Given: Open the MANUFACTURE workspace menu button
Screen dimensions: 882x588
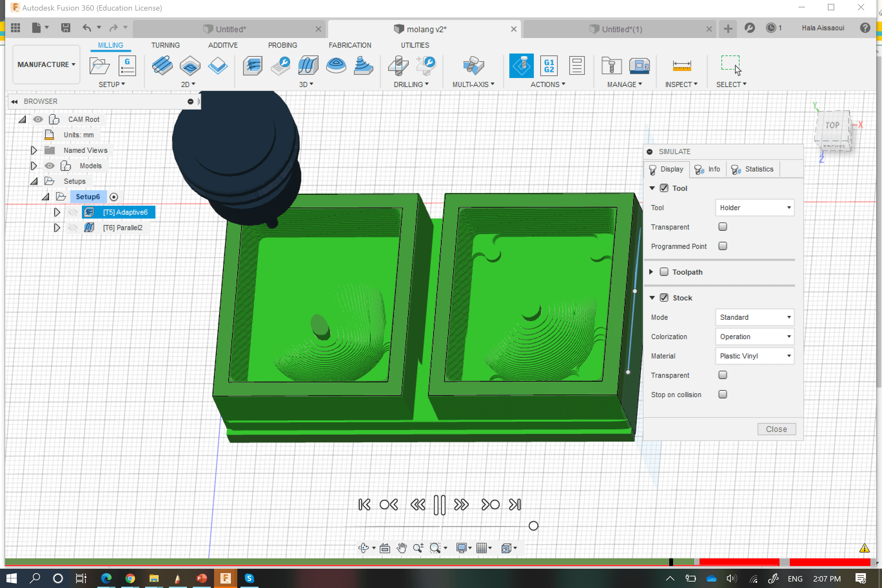Looking at the screenshot, I should pos(46,64).
